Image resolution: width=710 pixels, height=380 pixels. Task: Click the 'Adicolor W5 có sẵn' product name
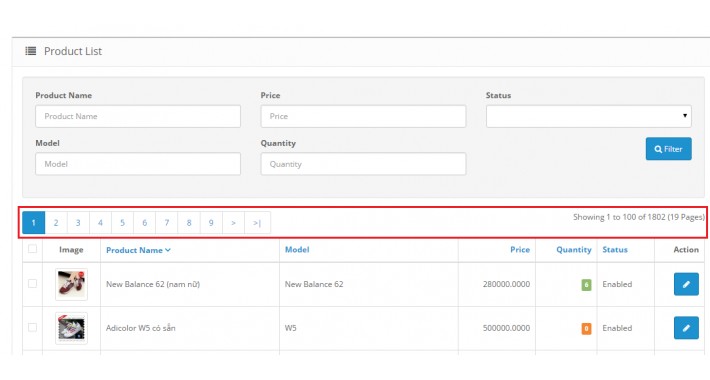coord(140,328)
